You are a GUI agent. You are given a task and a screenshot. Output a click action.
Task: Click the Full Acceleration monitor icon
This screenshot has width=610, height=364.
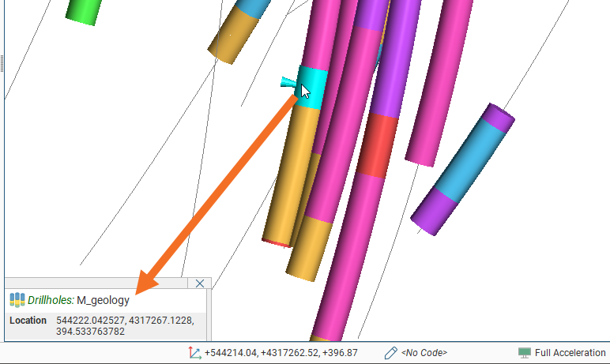(x=525, y=353)
